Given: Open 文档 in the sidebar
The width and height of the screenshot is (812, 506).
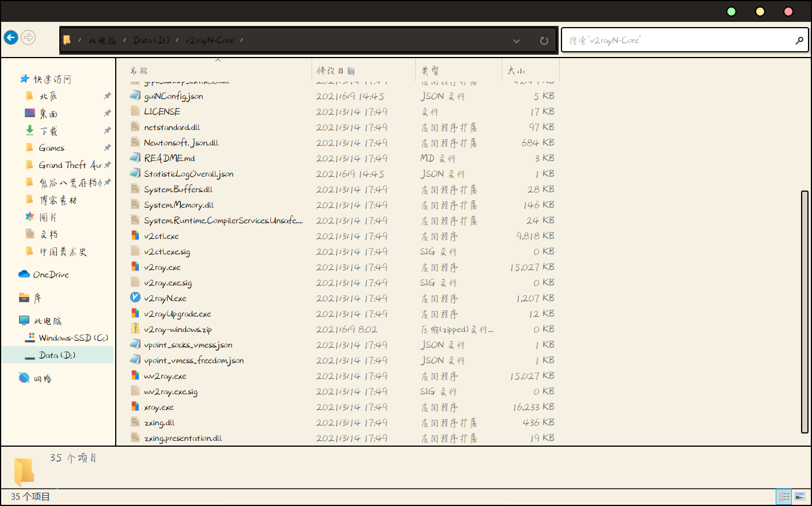Looking at the screenshot, I should pyautogui.click(x=48, y=234).
